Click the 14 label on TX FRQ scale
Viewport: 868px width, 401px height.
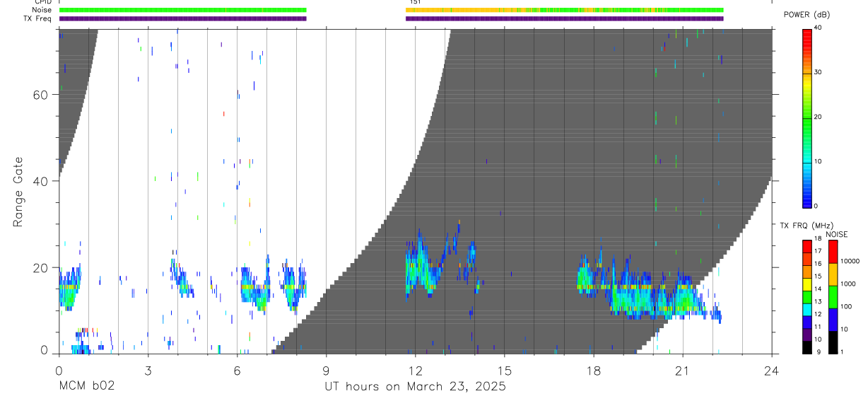(x=819, y=289)
